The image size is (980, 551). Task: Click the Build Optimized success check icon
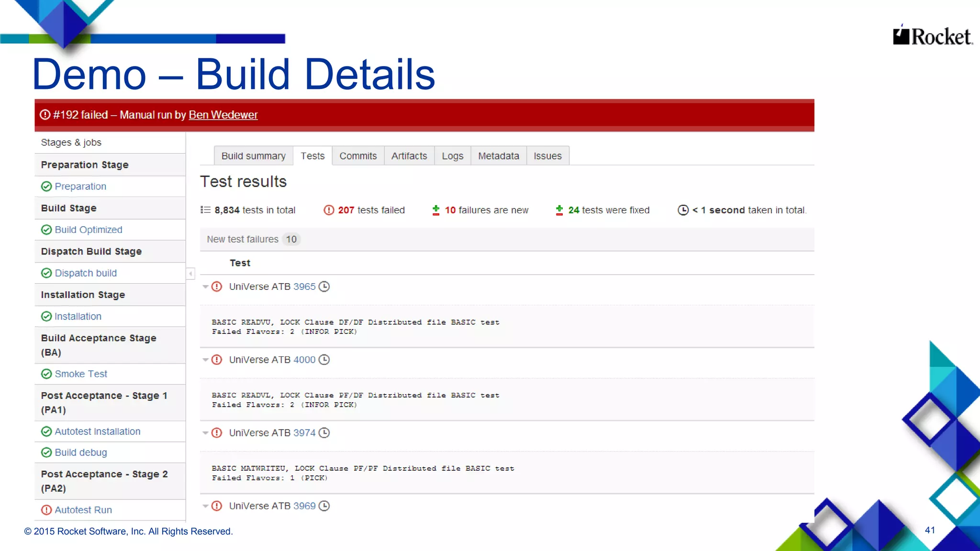[46, 230]
